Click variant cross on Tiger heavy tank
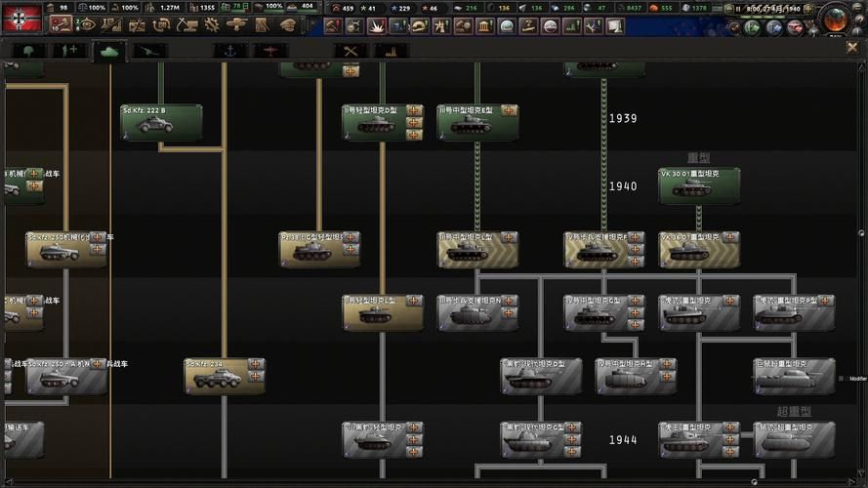 pyautogui.click(x=730, y=301)
